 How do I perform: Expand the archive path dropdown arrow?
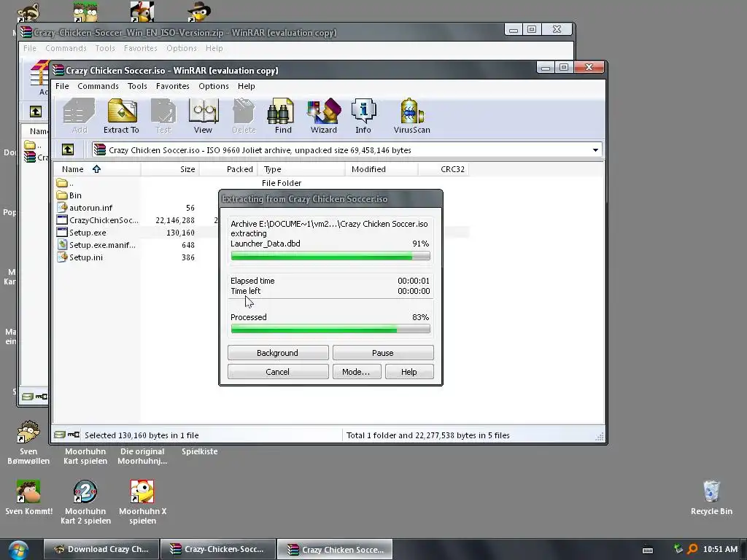coord(595,150)
